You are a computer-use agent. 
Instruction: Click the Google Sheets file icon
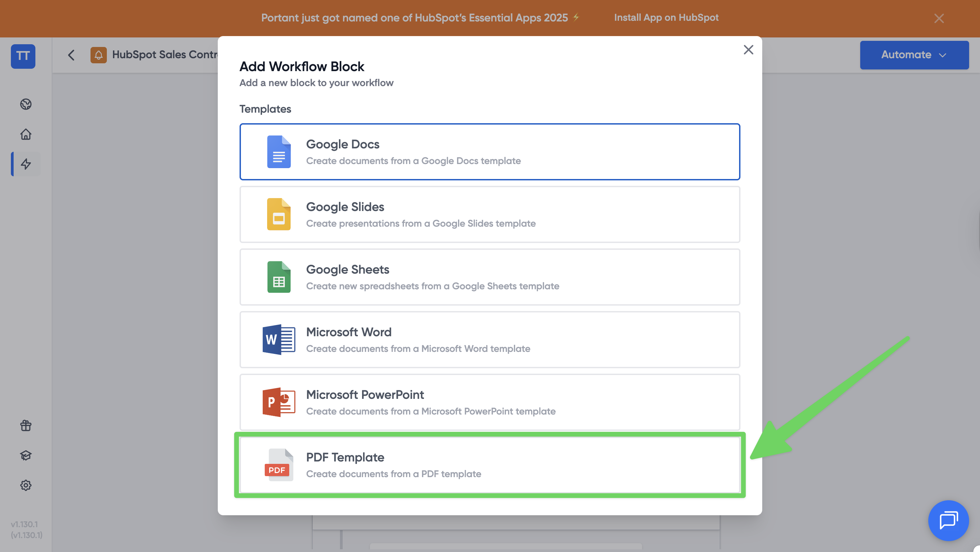click(279, 277)
